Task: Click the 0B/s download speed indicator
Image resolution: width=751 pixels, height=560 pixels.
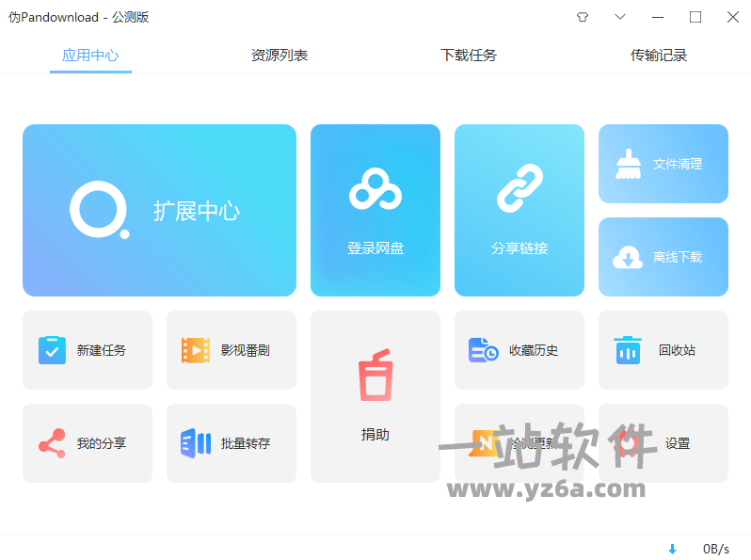Action: click(x=715, y=549)
